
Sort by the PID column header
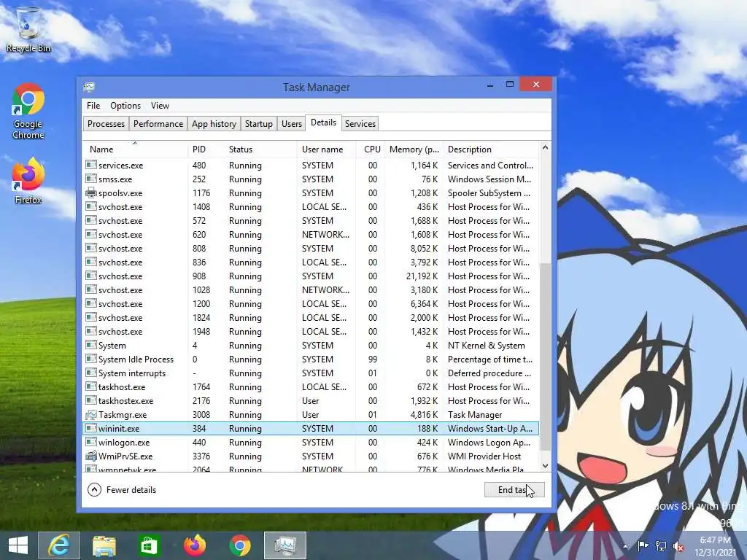(206, 149)
